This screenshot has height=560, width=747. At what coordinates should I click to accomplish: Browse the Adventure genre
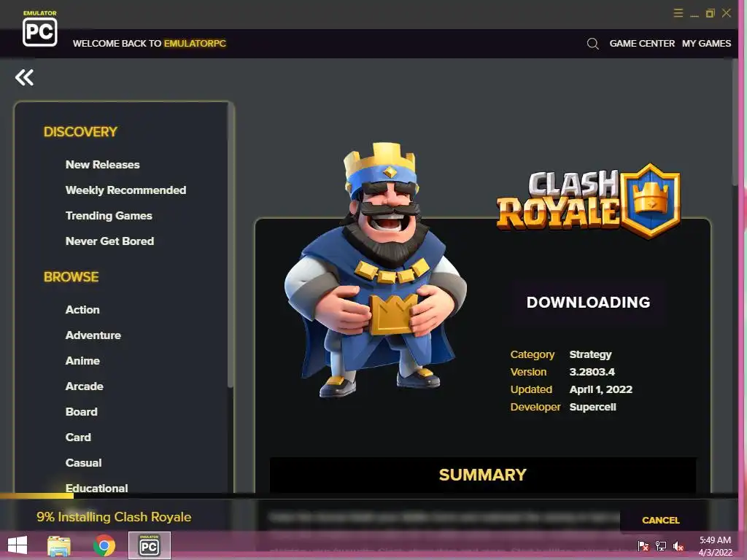pyautogui.click(x=93, y=335)
